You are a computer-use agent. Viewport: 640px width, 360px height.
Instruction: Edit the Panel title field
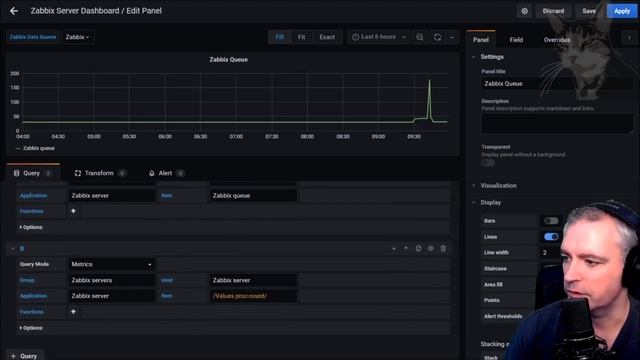pyautogui.click(x=557, y=84)
